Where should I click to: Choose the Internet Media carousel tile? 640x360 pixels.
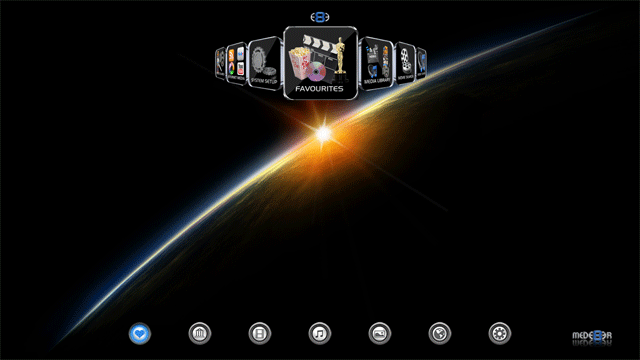pos(236,64)
